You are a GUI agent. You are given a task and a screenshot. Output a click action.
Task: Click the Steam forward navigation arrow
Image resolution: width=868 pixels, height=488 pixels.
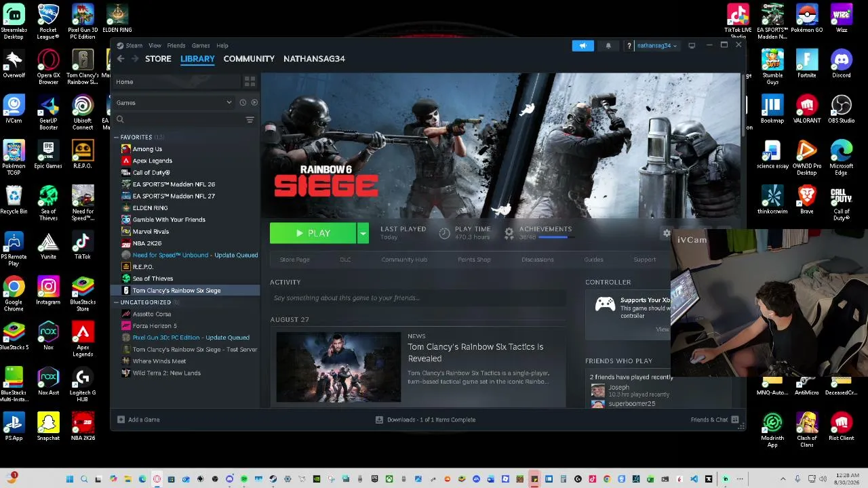coord(135,59)
